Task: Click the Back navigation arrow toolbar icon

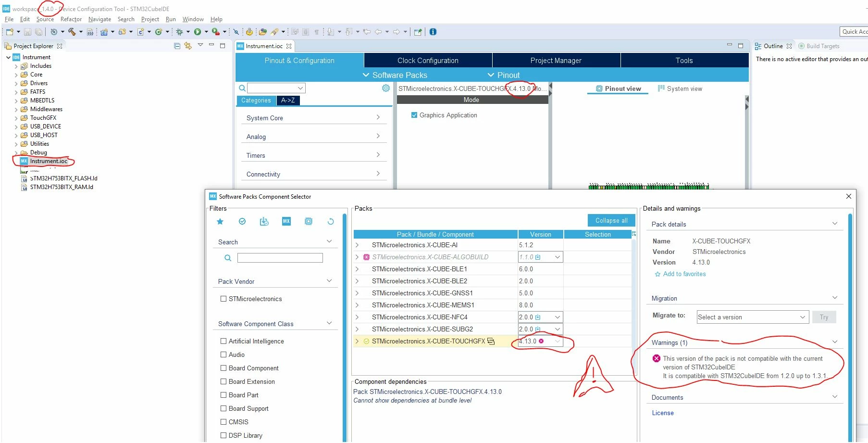Action: click(379, 32)
